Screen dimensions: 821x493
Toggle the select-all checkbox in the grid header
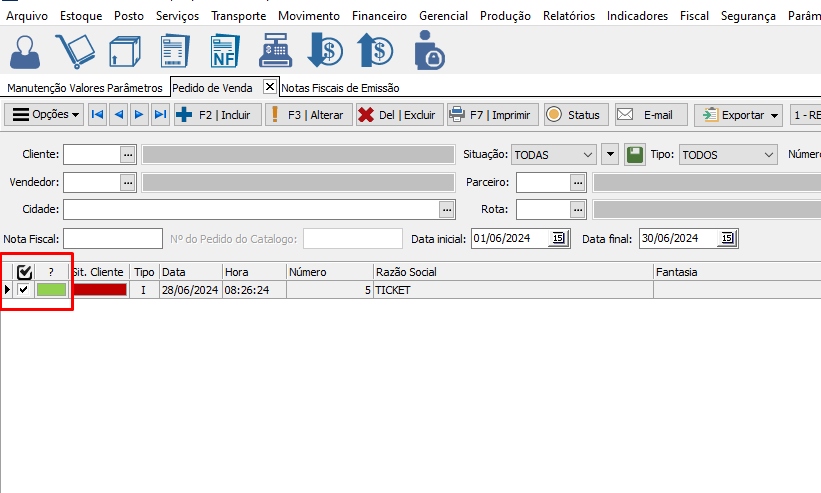25,272
